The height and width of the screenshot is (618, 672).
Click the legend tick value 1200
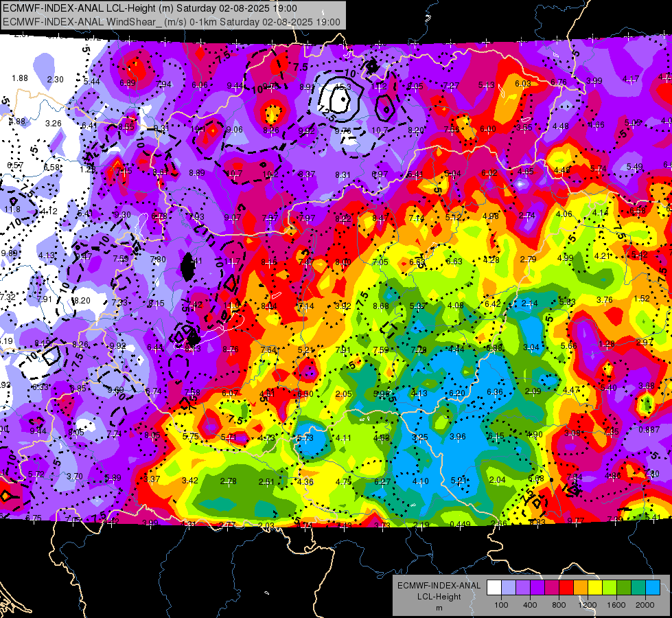[587, 605]
